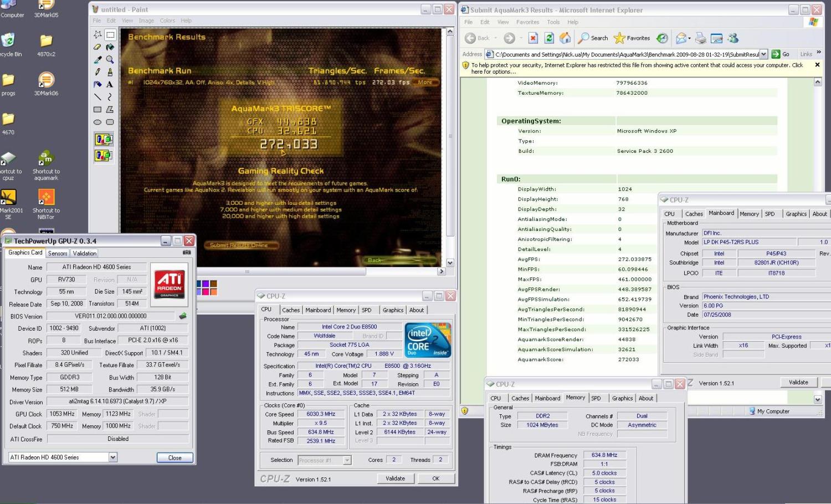Viewport: 831px width, 504px height.
Task: Click the GPU Clock value 1053 MHz
Action: 62,414
